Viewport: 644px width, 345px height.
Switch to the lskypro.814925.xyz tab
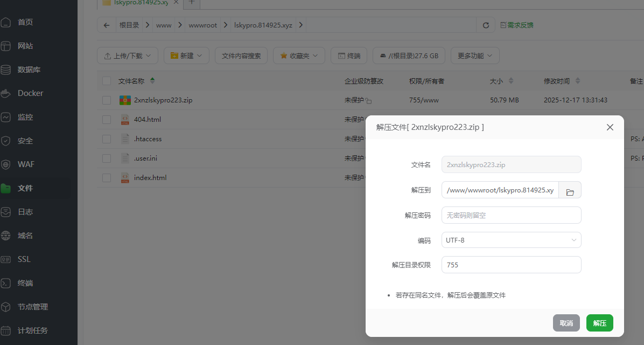(139, 2)
